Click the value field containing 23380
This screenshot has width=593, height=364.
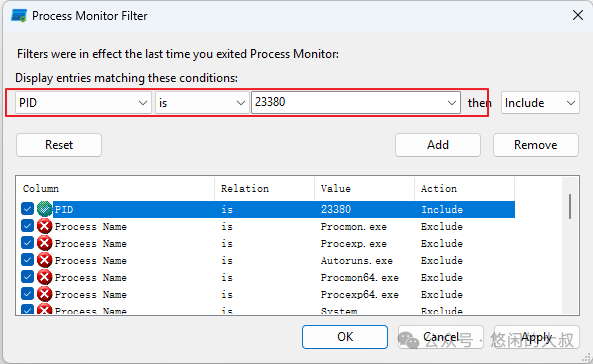(x=355, y=102)
